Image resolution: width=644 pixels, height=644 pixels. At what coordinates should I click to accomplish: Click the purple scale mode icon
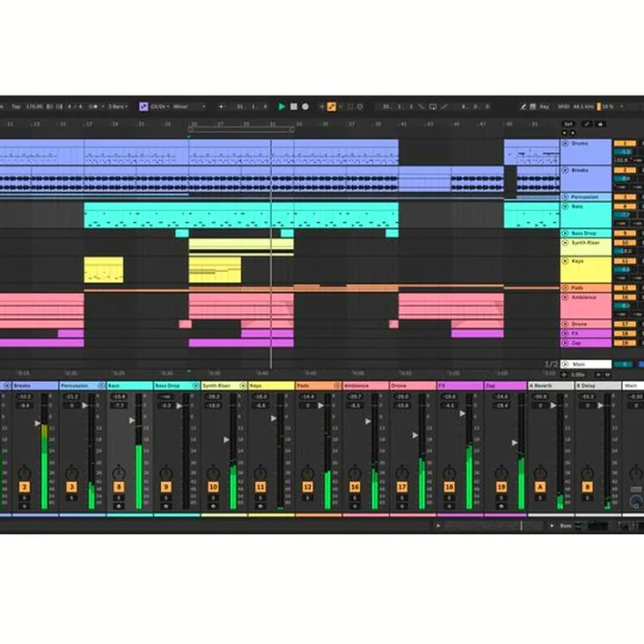coord(144,106)
